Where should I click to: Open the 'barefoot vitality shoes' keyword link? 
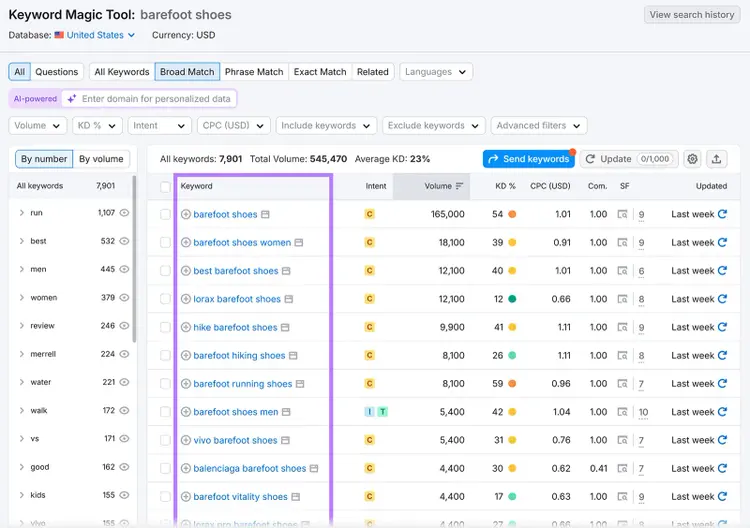pyautogui.click(x=241, y=496)
